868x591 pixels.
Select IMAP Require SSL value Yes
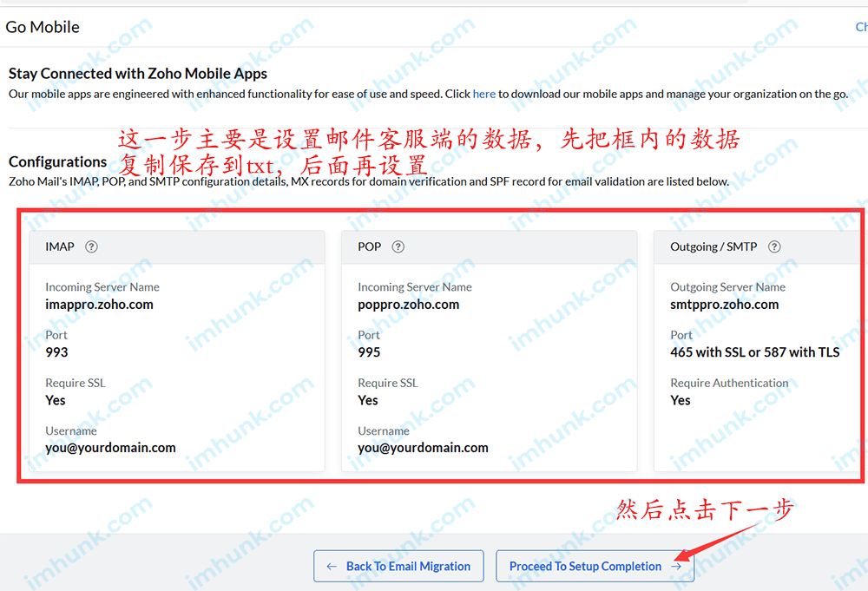coord(56,400)
